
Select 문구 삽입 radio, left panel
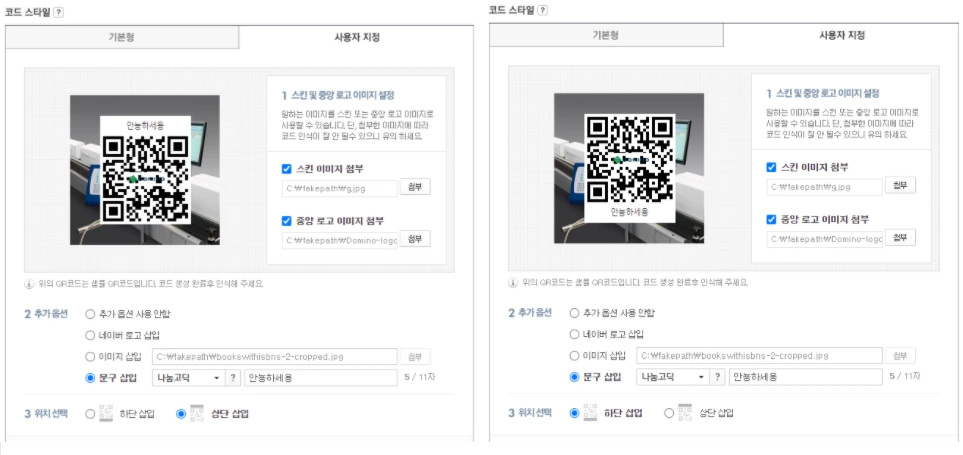(90, 378)
